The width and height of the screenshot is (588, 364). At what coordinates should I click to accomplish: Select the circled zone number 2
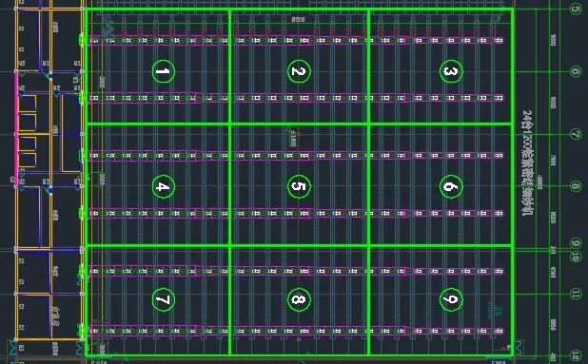[x=299, y=71]
